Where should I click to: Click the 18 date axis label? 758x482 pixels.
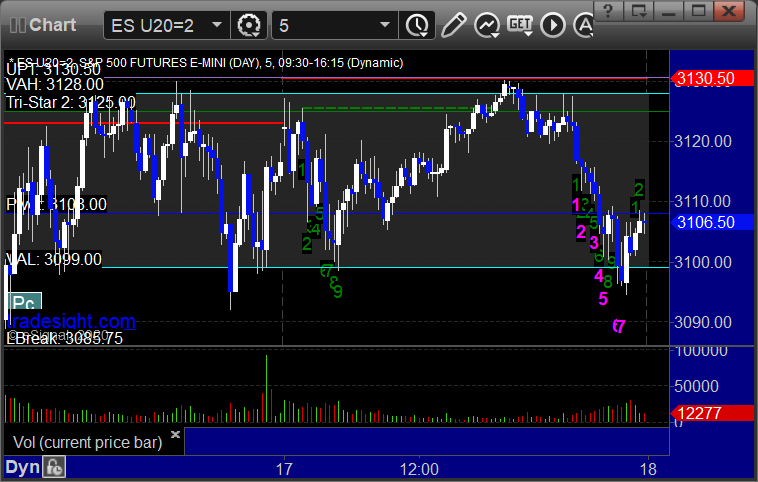pos(648,469)
